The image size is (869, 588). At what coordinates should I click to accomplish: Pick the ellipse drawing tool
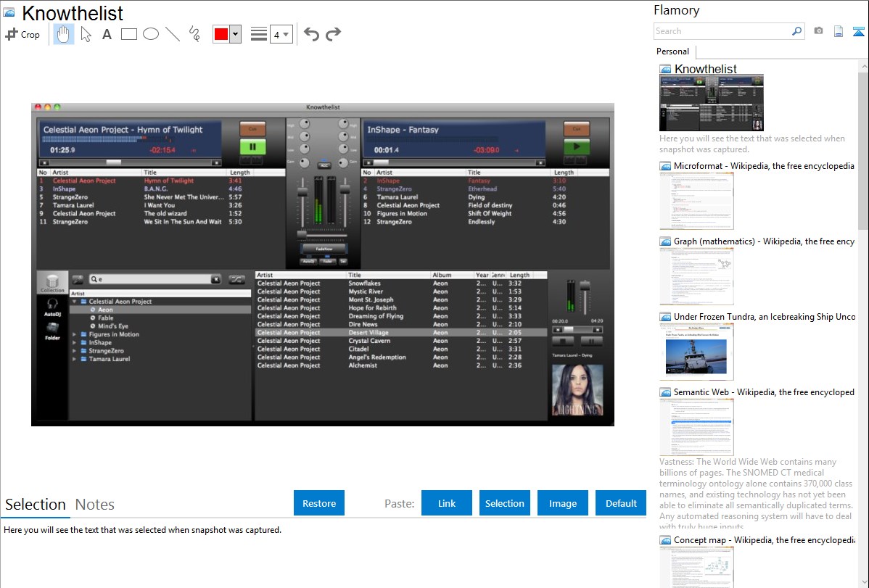(x=151, y=34)
